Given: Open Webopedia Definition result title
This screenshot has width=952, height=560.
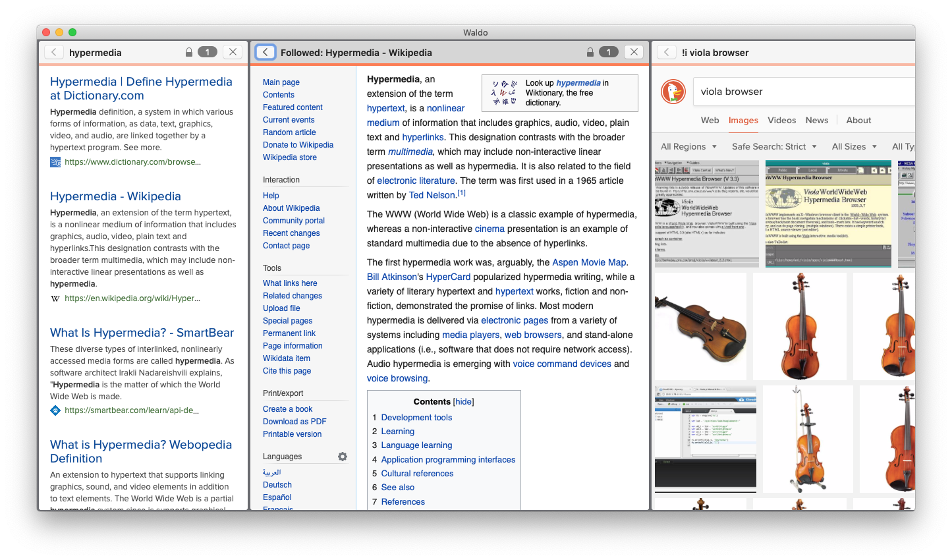Looking at the screenshot, I should point(141,451).
